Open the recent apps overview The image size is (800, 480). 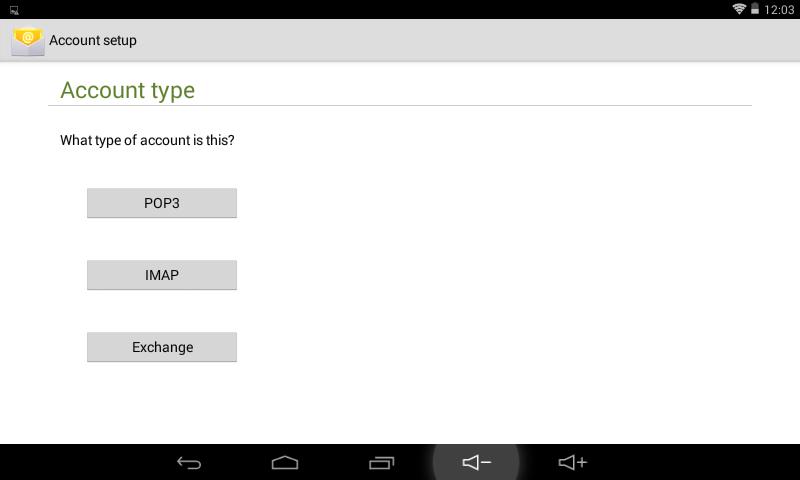pyautogui.click(x=381, y=463)
